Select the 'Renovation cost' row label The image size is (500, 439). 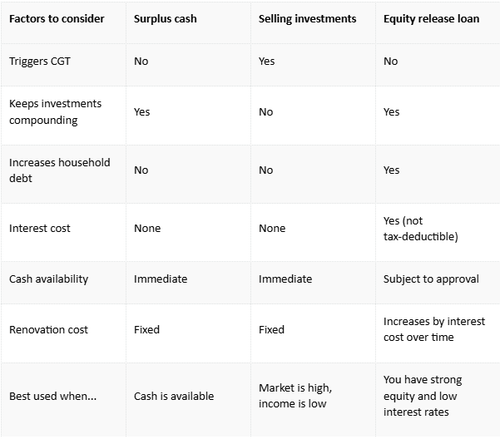(x=48, y=330)
